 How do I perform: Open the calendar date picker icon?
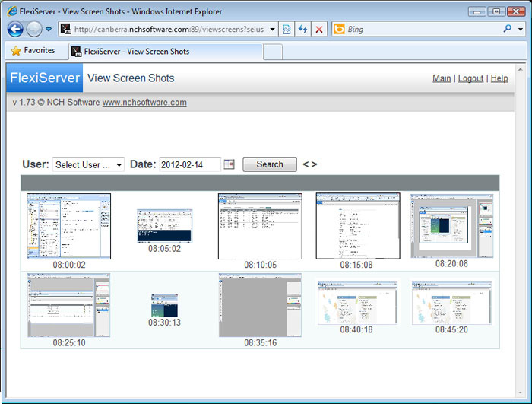pyautogui.click(x=229, y=164)
